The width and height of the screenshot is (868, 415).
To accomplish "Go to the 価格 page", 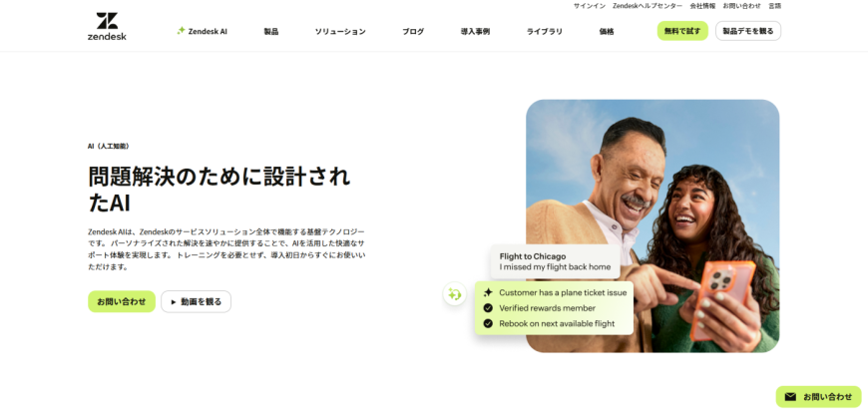I will (607, 32).
